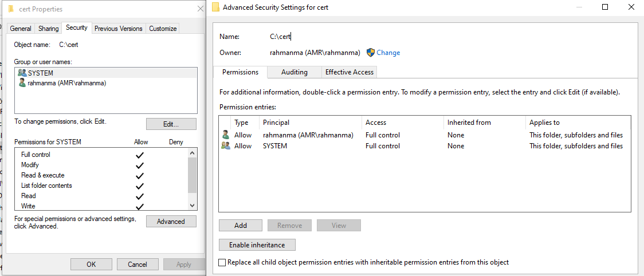Close the cert Properties dialog
Viewport: 644px width, 276px height.
(x=201, y=9)
